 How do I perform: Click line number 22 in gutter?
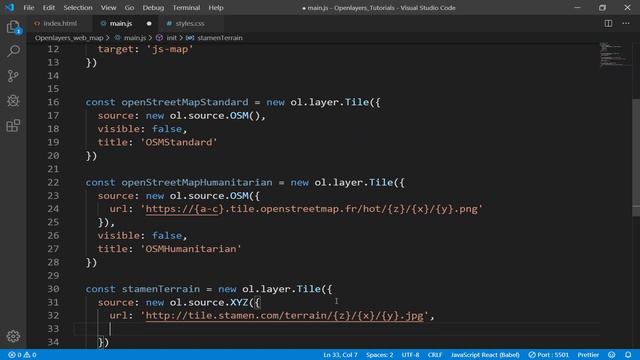[x=53, y=182]
